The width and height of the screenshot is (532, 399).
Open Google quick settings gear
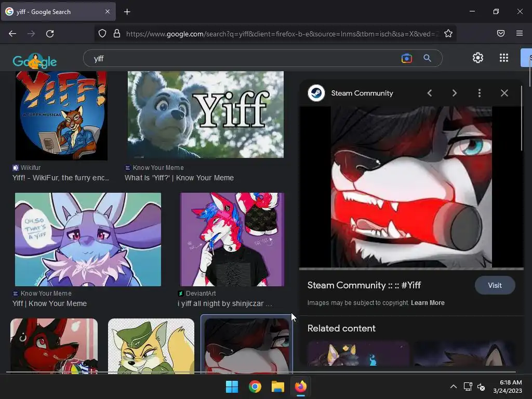478,58
